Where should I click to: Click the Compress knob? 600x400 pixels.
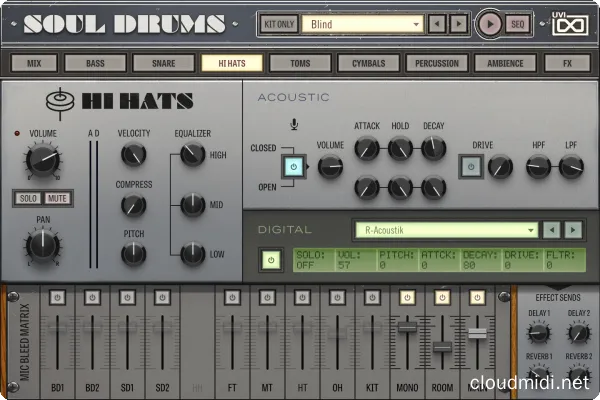tap(134, 205)
